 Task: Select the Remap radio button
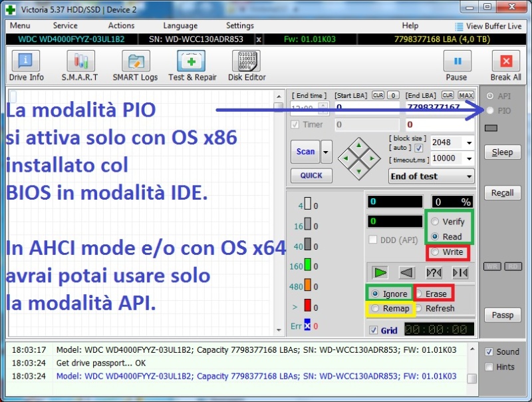(x=375, y=308)
